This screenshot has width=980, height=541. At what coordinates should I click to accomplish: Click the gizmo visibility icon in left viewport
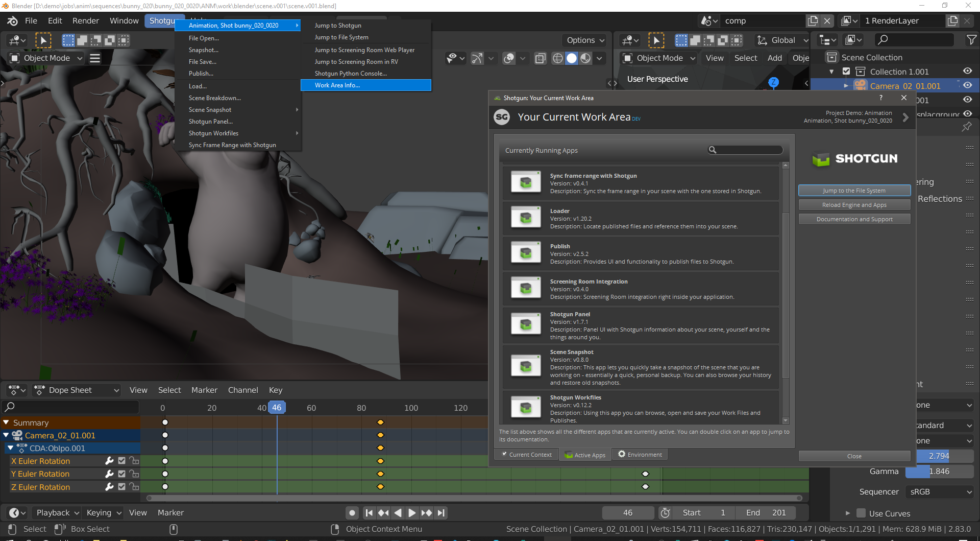(477, 58)
